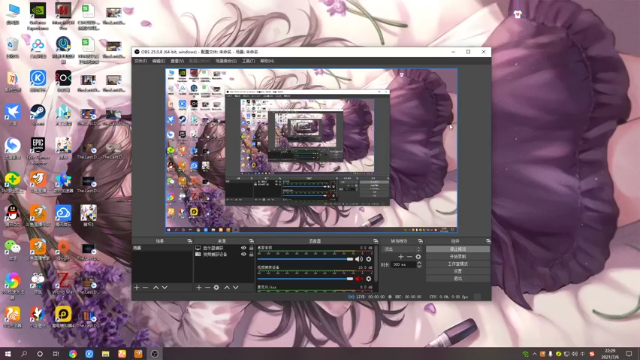Select the scene entry in the Scenes list
This screenshot has width=640, height=360.
[162, 248]
